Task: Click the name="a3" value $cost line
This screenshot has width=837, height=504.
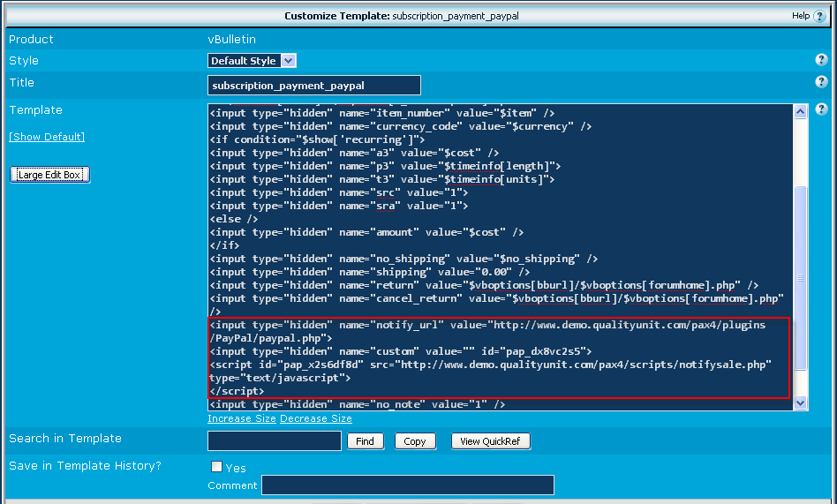Action: pos(354,153)
